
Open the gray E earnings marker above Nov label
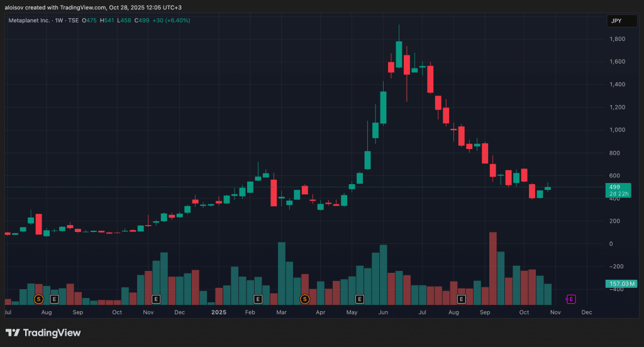coord(156,299)
